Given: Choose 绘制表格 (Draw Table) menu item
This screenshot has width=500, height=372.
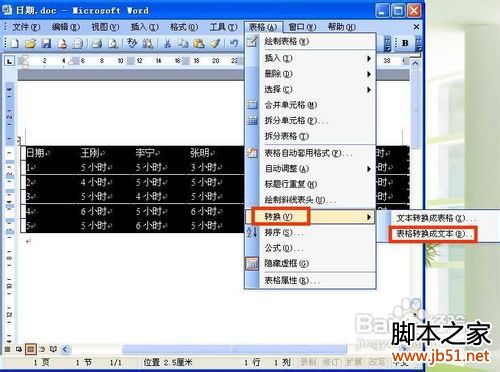Looking at the screenshot, I should click(310, 42).
